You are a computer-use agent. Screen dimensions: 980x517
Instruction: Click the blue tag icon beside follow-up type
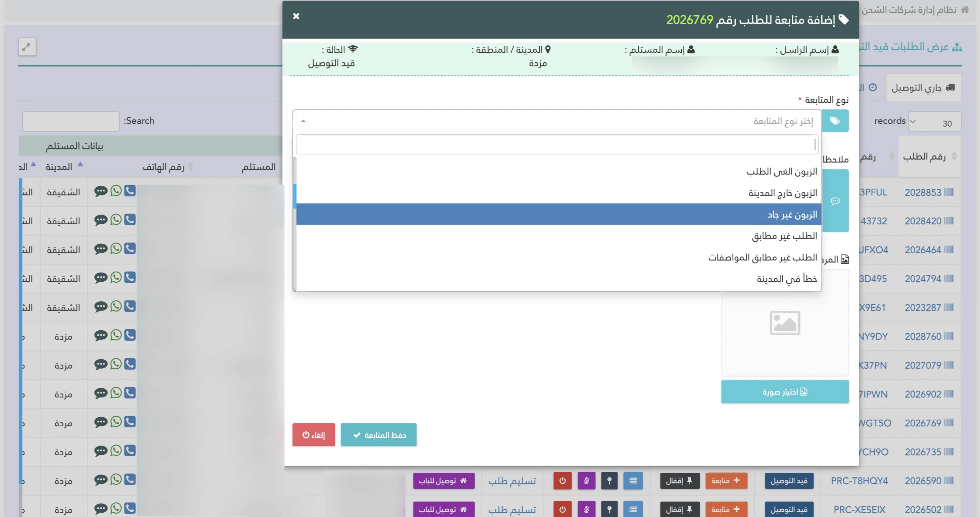point(835,121)
